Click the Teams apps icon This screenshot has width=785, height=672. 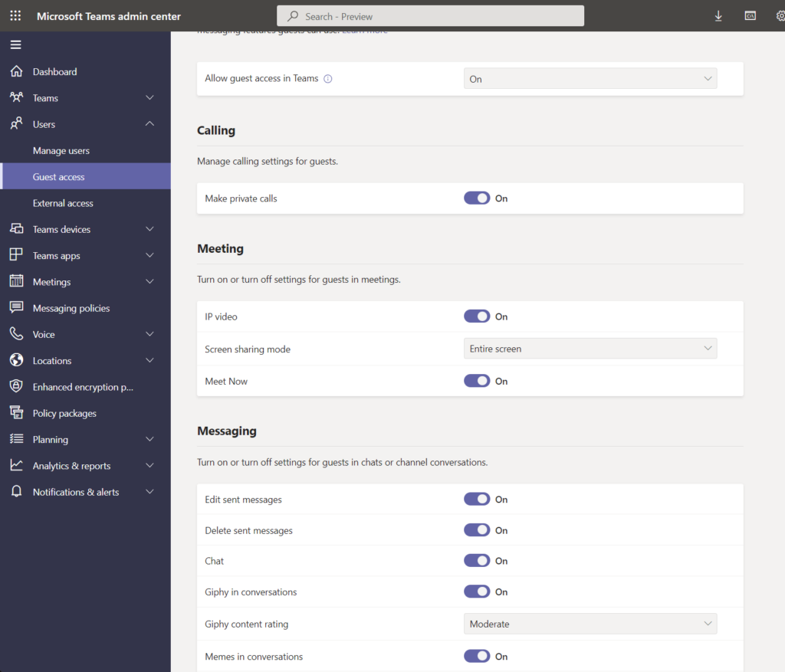coord(17,254)
